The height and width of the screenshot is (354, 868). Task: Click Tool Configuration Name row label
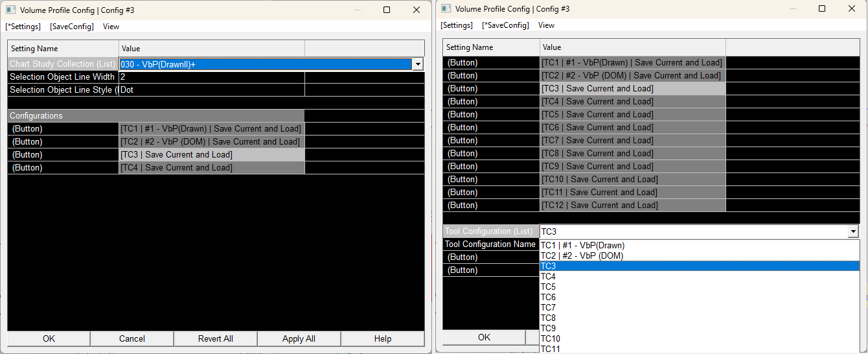tap(491, 244)
